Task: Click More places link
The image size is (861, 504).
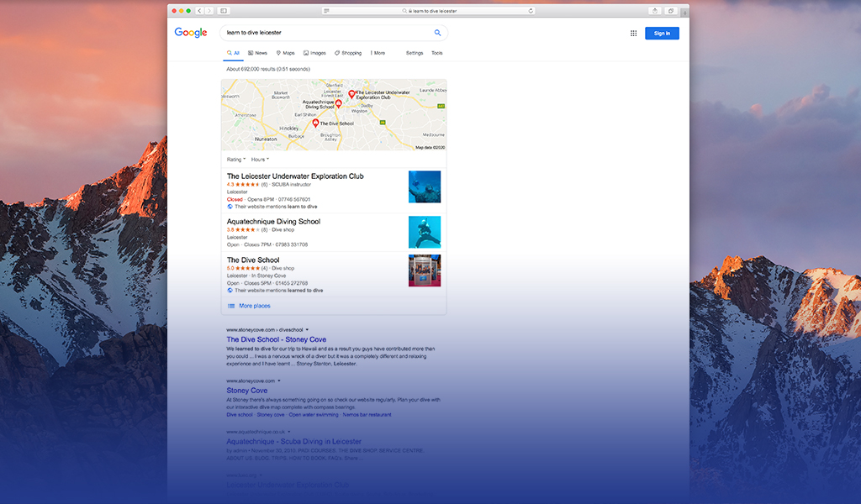Action: 255,306
